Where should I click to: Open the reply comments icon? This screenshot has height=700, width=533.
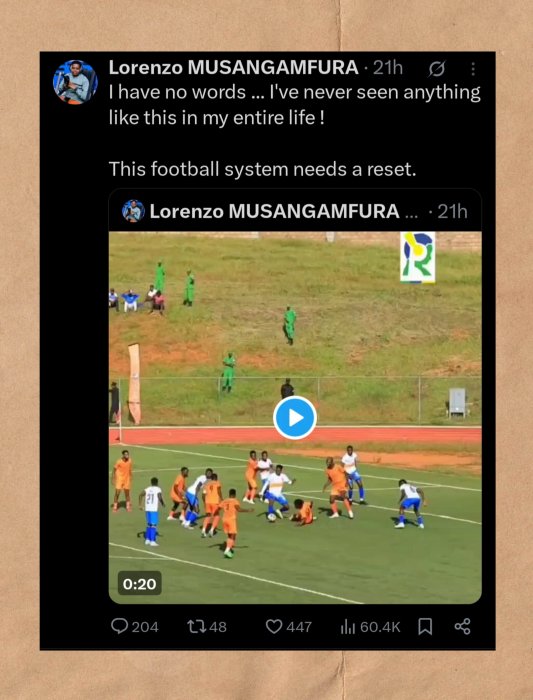click(x=120, y=626)
